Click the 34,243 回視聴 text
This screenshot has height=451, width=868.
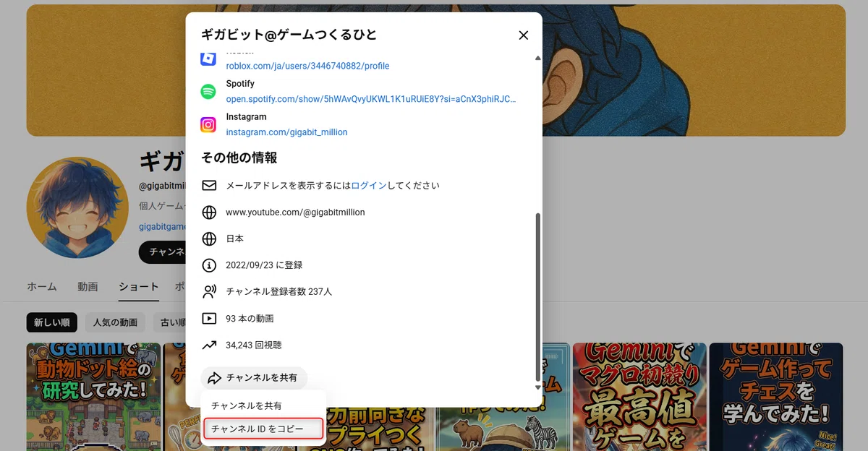pos(254,345)
